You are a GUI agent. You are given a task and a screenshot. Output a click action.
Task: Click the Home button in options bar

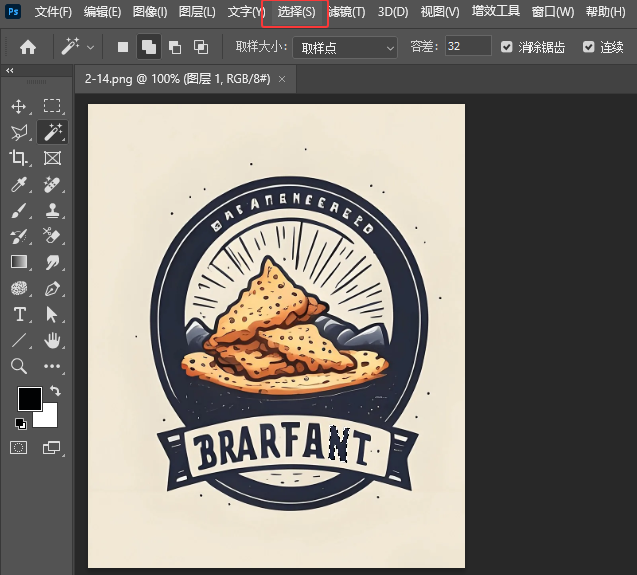click(x=28, y=47)
